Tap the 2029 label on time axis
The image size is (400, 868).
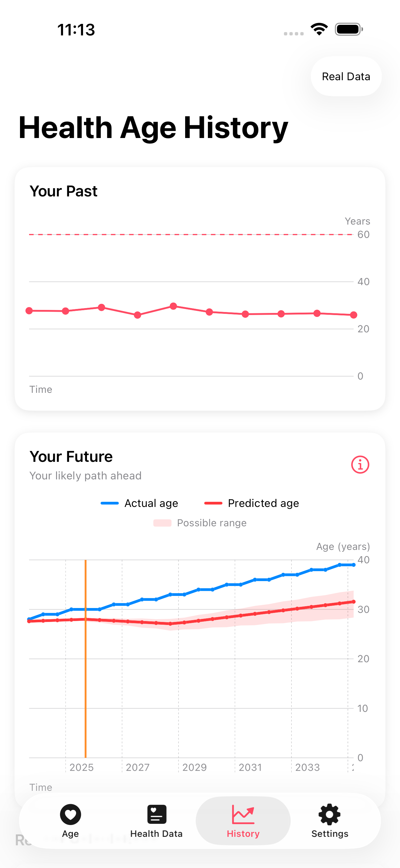click(x=194, y=767)
